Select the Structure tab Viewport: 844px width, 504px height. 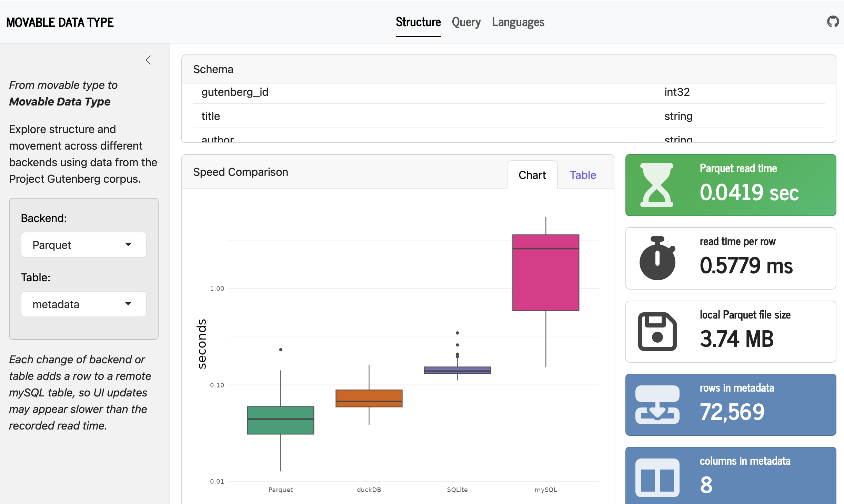418,22
